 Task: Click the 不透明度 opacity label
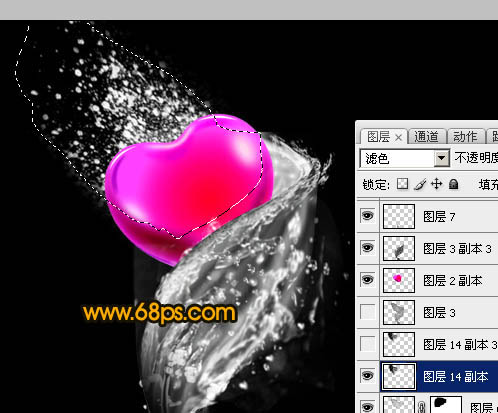click(476, 158)
